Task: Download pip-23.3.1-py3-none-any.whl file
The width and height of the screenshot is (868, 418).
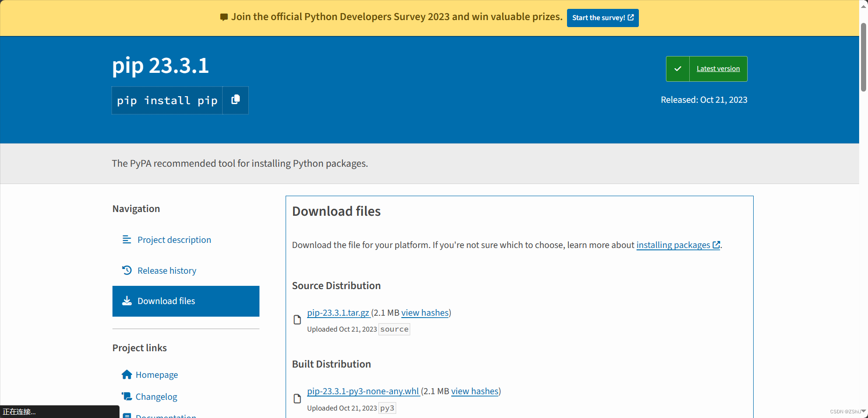Action: (x=363, y=391)
